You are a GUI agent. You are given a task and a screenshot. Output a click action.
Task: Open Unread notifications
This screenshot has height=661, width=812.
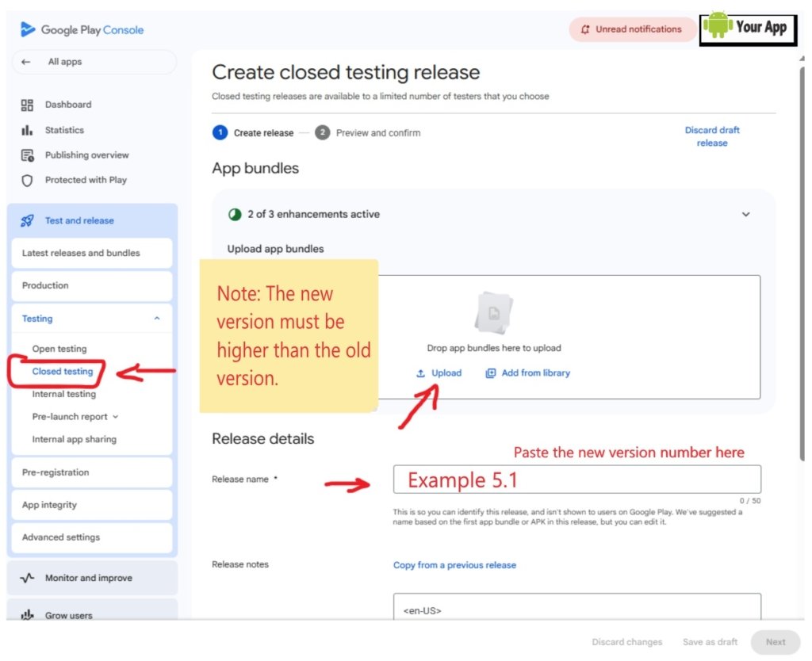(633, 29)
